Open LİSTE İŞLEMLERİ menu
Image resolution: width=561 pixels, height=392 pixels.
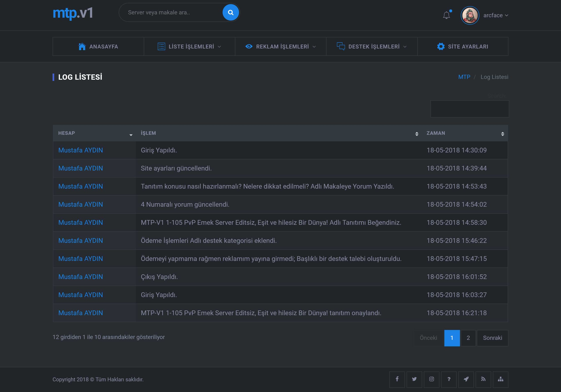tap(189, 46)
